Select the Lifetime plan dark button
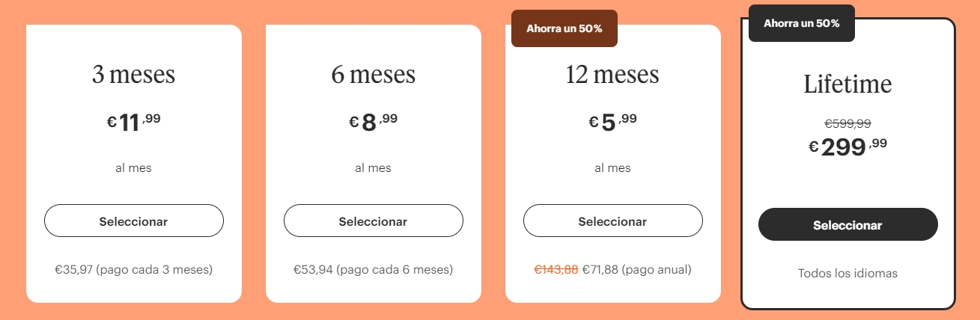 point(847,225)
